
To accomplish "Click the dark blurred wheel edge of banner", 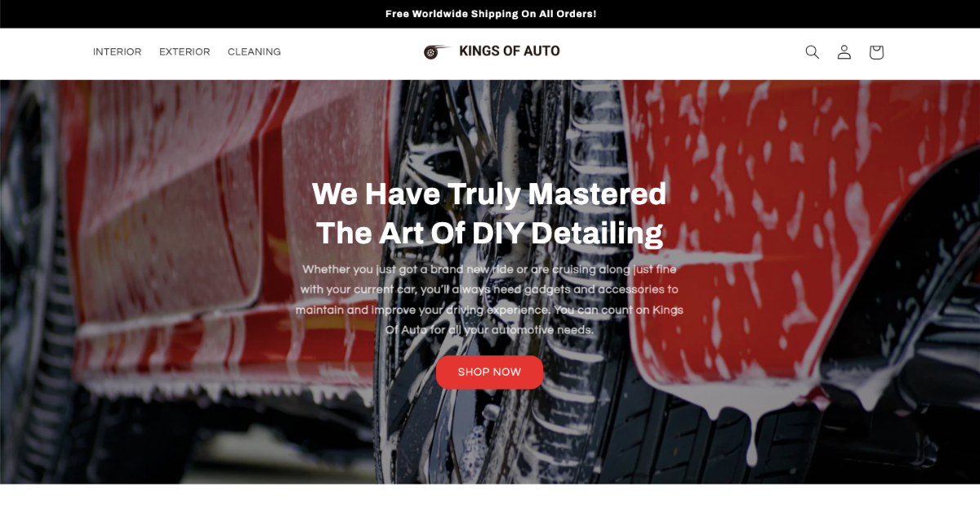I will (x=24, y=286).
